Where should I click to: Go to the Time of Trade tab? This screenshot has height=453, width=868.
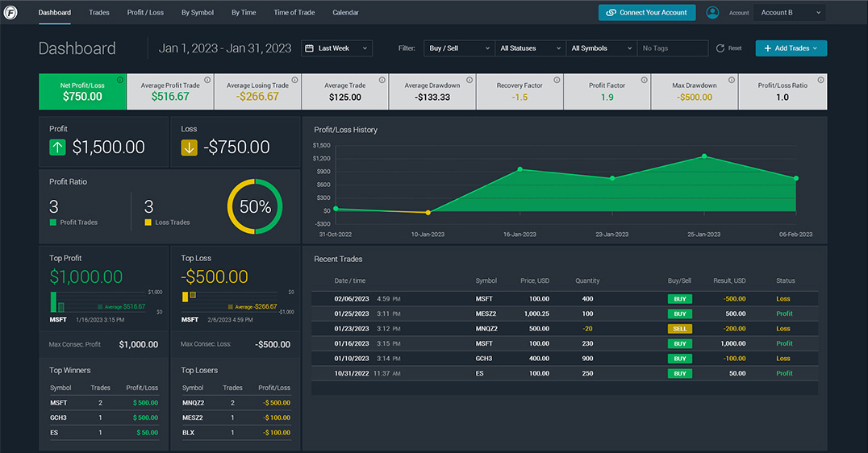click(294, 12)
